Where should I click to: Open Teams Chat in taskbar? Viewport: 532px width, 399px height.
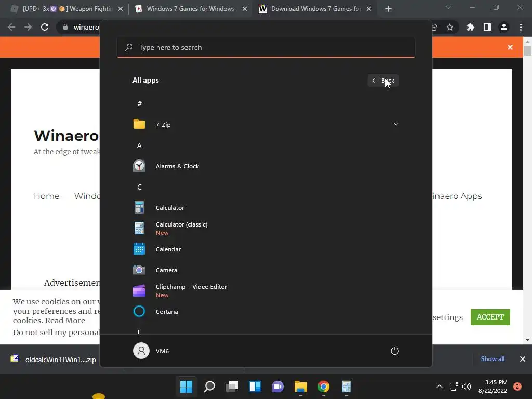(277, 387)
